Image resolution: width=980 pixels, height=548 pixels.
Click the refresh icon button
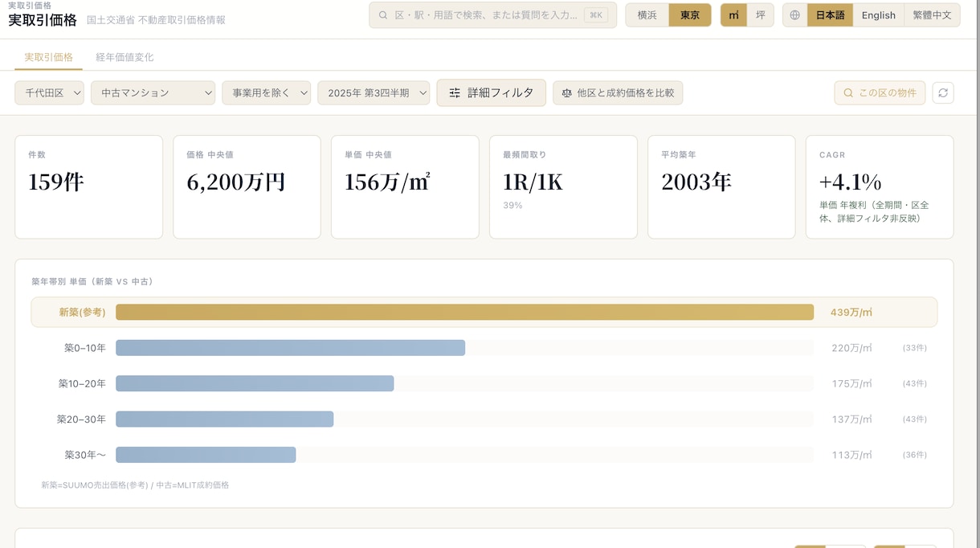pos(943,93)
